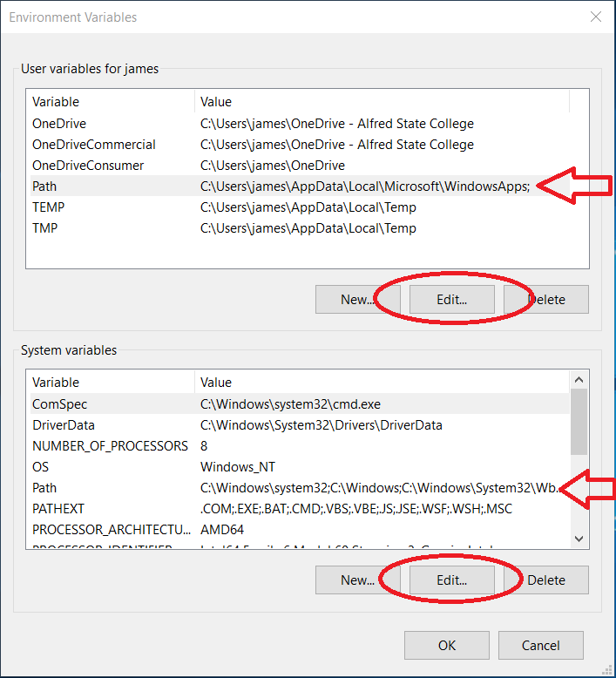Select the PROCESSOR_ARCHITECTURE variable

coord(300,529)
